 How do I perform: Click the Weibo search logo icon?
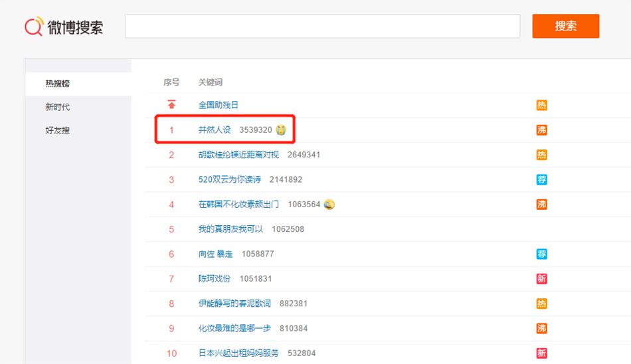[x=34, y=27]
